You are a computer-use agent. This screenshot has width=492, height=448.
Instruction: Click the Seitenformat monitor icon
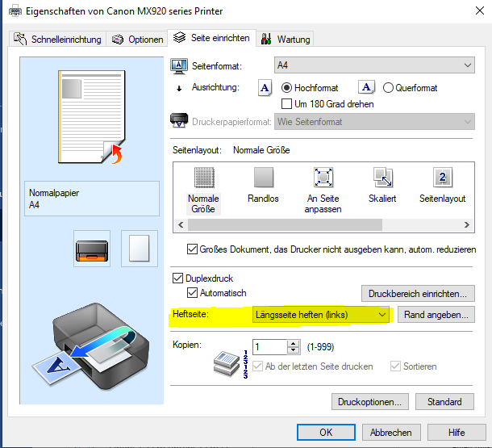[179, 66]
